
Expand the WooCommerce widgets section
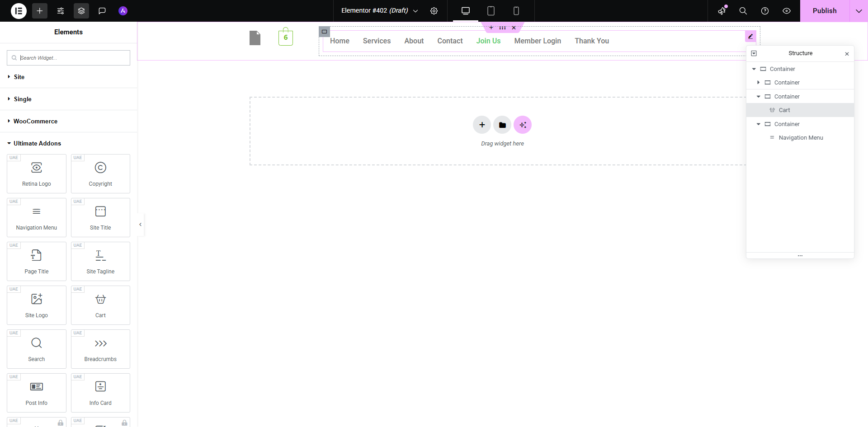pos(35,121)
